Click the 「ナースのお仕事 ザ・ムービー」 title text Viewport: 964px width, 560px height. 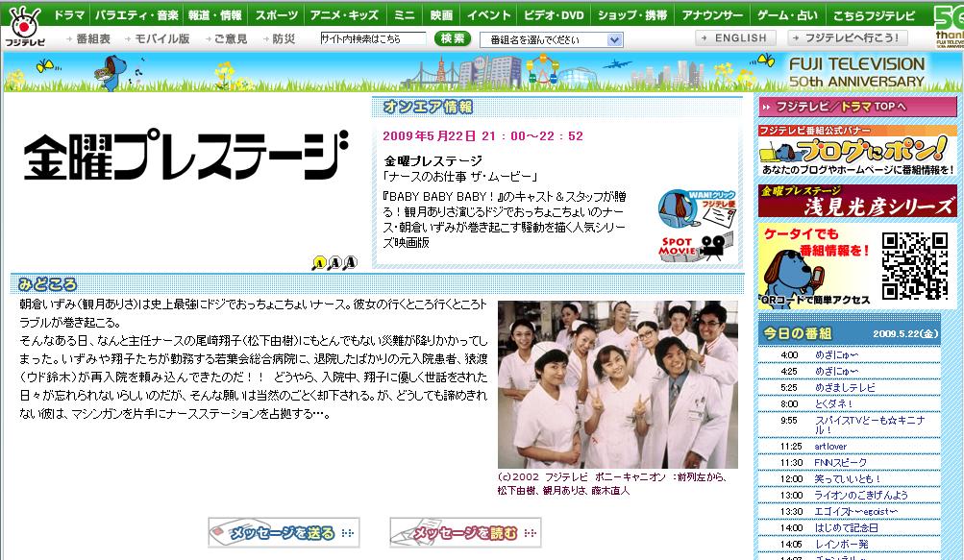click(460, 177)
